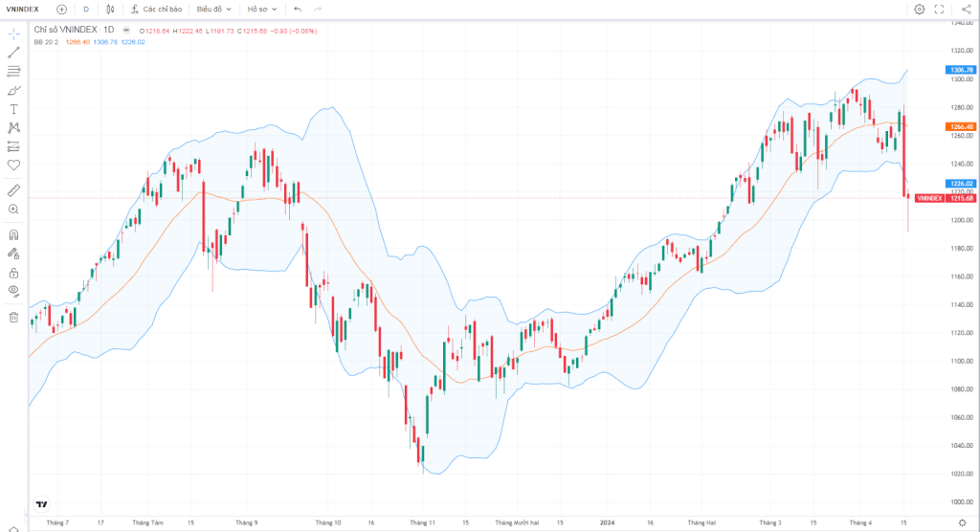Click the red VNINDEX 1215.68 price label
This screenshot has height=532, width=980.
tap(945, 198)
